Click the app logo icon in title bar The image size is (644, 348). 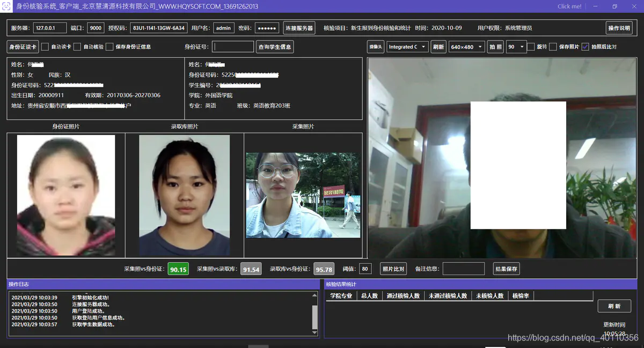click(6, 6)
